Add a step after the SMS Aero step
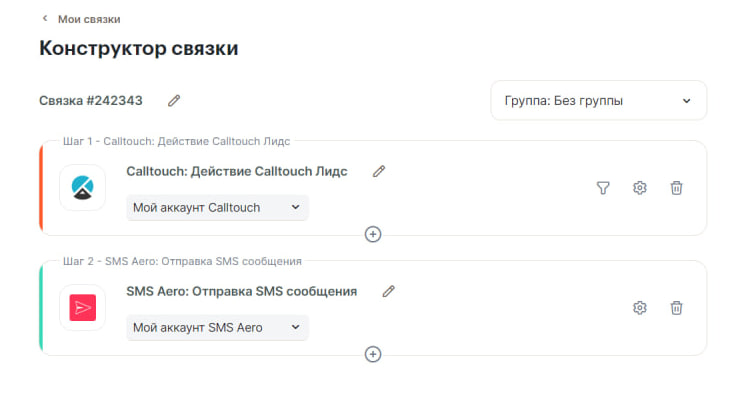This screenshot has height=393, width=746. (x=373, y=354)
